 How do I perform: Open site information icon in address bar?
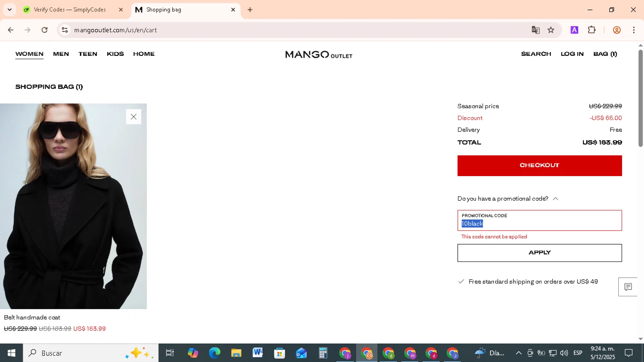tap(65, 30)
